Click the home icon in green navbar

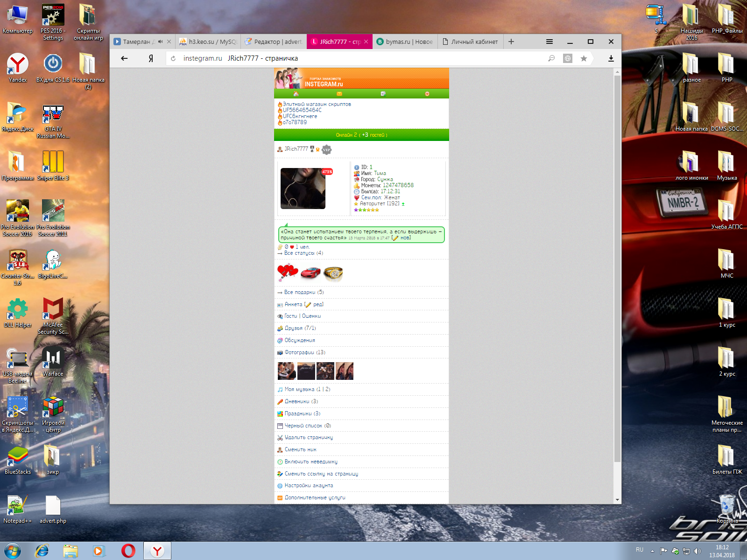296,94
